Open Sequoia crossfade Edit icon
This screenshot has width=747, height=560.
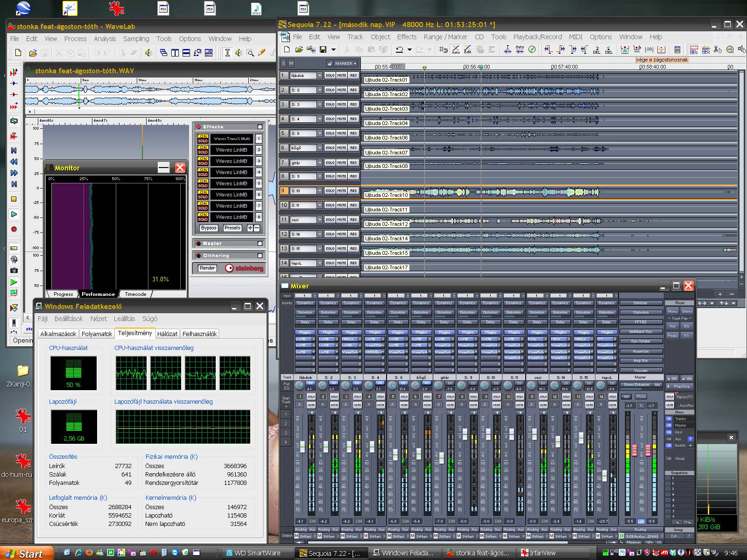click(x=467, y=49)
